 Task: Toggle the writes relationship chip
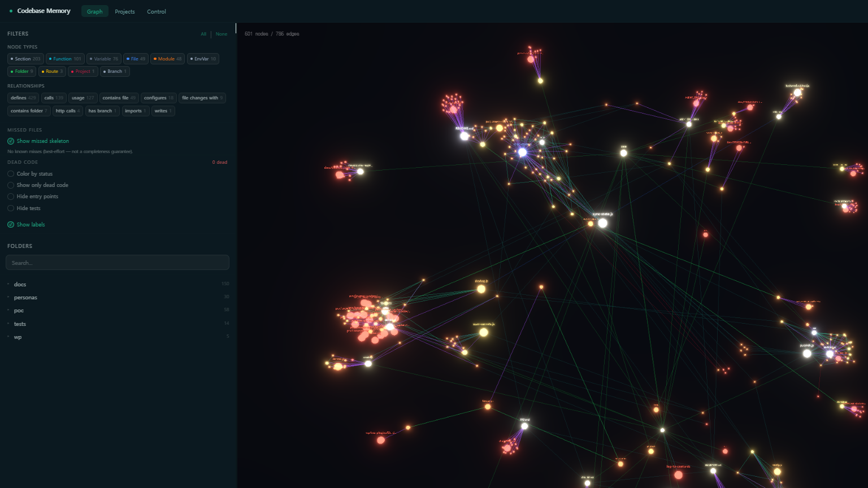(x=163, y=111)
